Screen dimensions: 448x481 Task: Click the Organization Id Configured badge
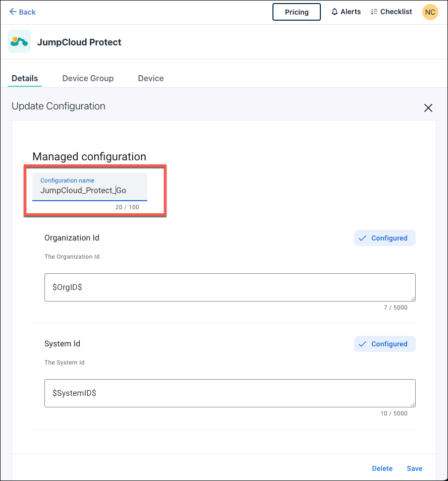tap(384, 238)
